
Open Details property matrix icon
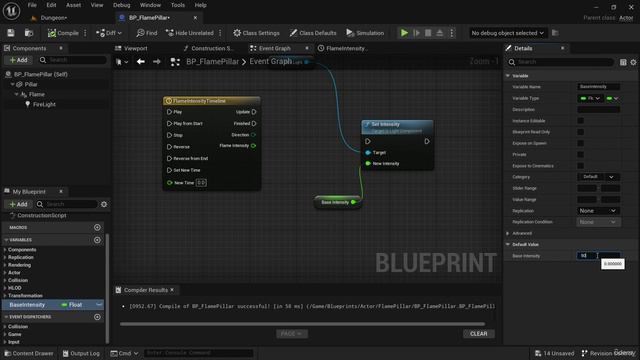point(623,62)
